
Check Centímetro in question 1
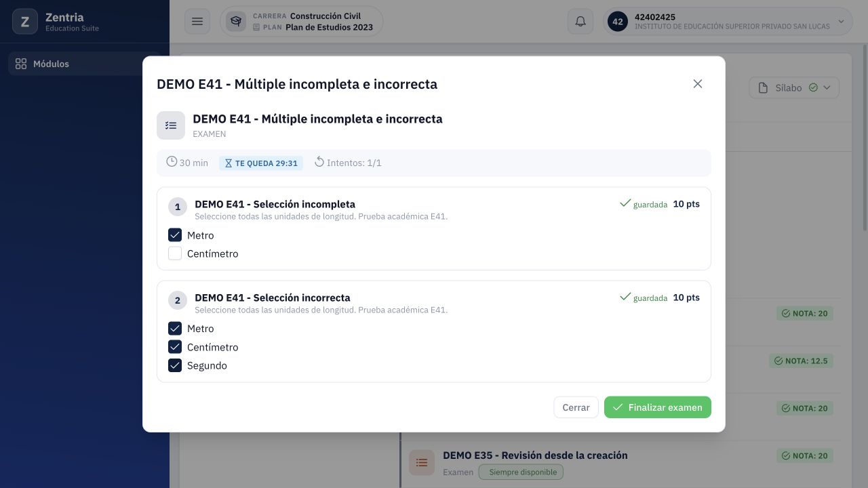coord(175,253)
